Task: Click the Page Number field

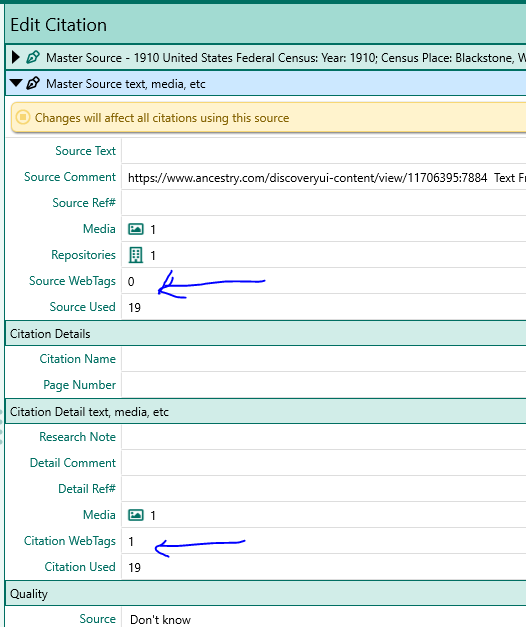Action: (x=324, y=385)
